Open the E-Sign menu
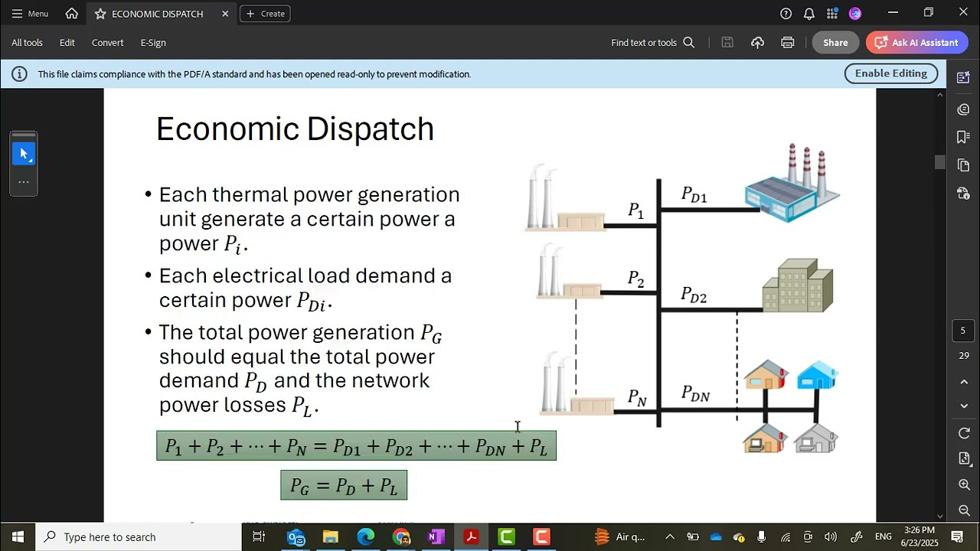 tap(153, 43)
